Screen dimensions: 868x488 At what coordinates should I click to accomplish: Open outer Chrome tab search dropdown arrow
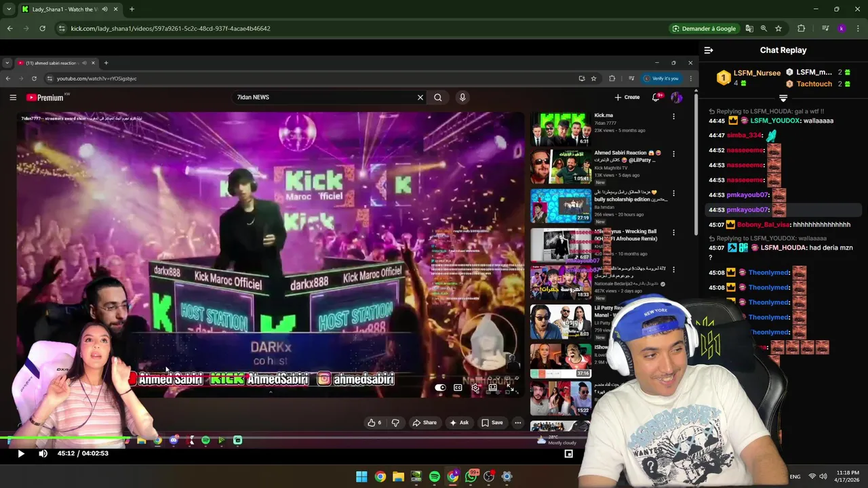pyautogui.click(x=9, y=9)
